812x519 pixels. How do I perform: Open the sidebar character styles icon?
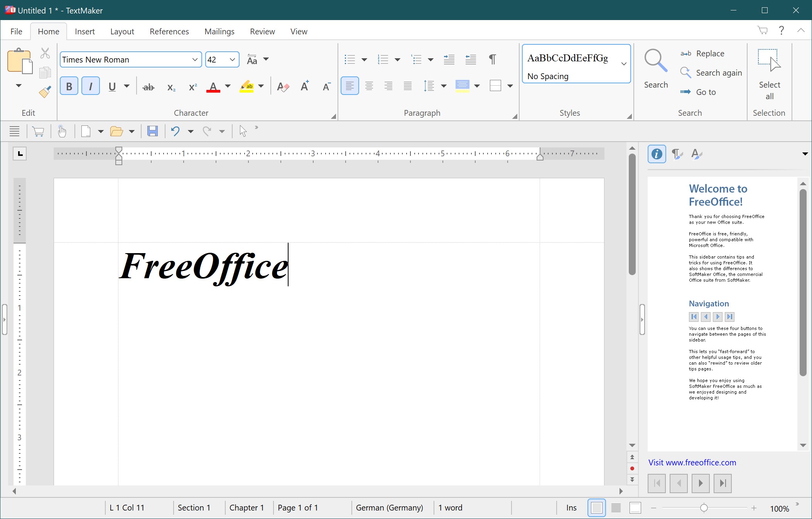(x=697, y=154)
